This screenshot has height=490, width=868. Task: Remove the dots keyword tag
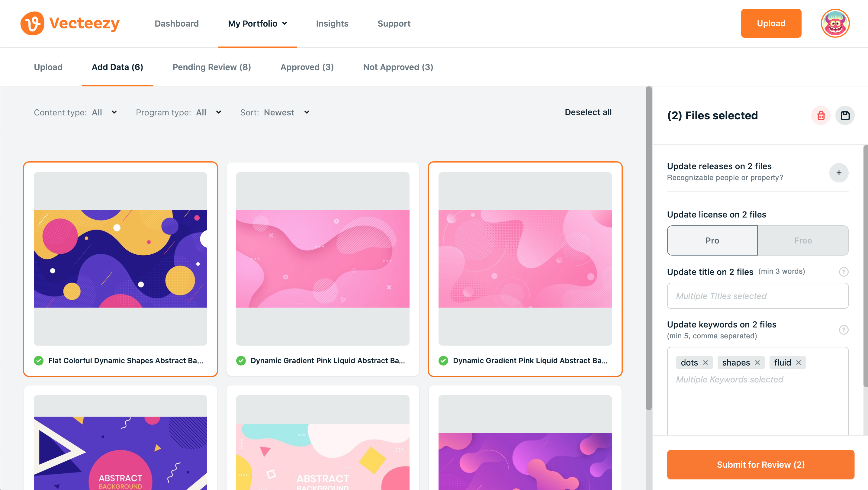[705, 363]
